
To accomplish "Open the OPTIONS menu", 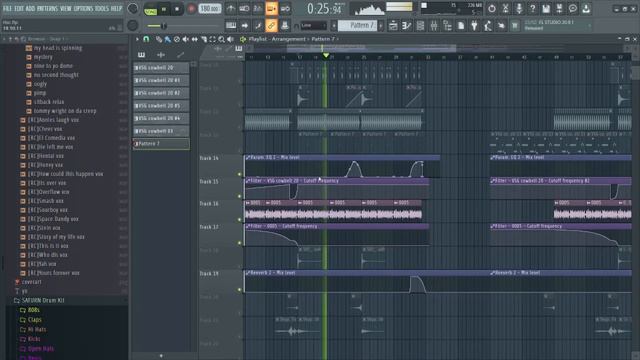I will (x=83, y=9).
